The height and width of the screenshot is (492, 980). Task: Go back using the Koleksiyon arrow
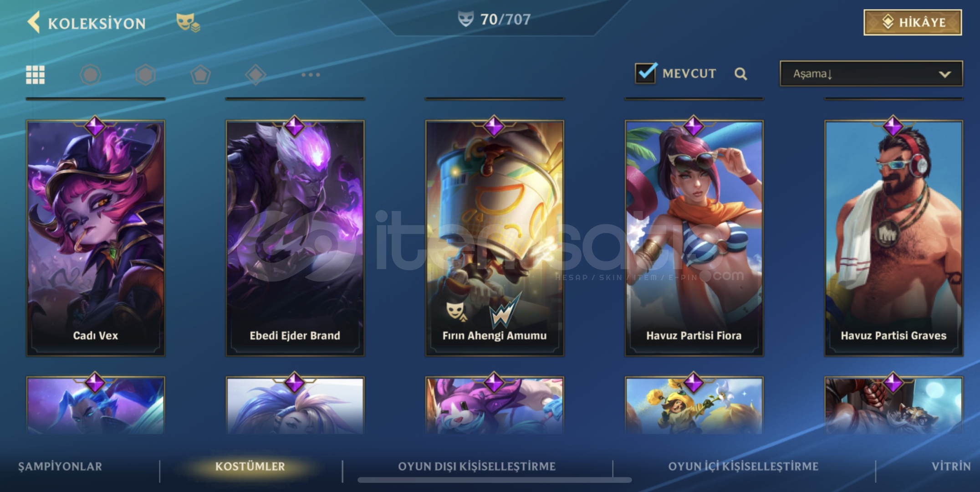click(34, 22)
